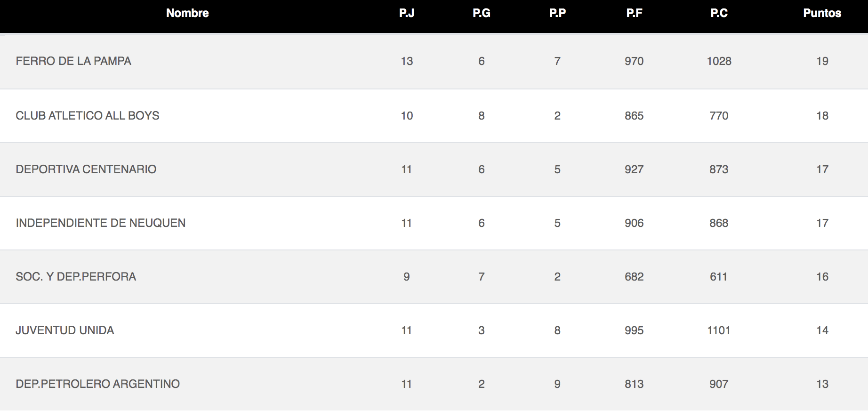The height and width of the screenshot is (418, 868).
Task: Click the 682 points-for value of Perfora
Action: coord(634,277)
